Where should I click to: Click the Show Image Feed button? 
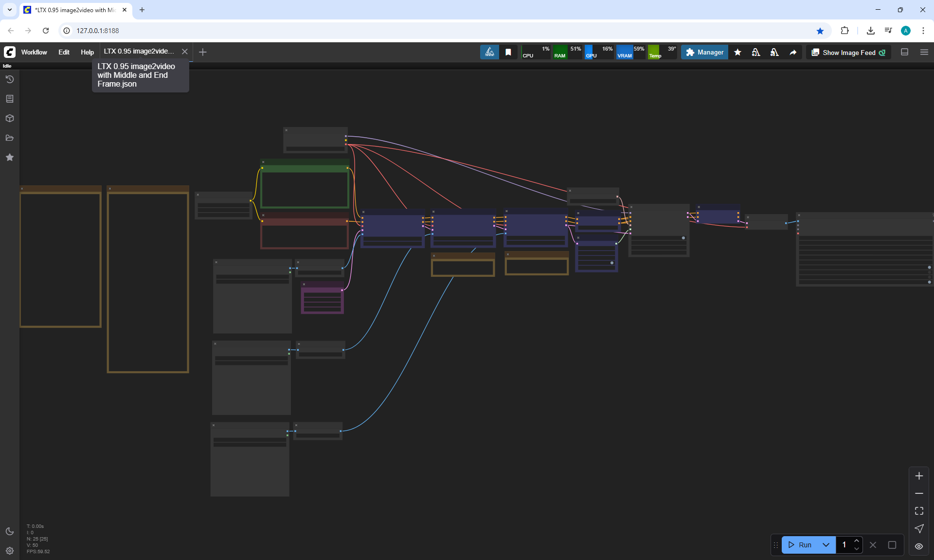[848, 52]
